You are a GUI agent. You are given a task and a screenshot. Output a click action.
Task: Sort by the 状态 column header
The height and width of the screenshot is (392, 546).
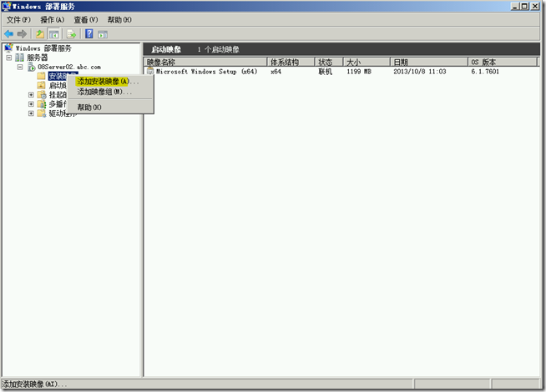coord(329,62)
